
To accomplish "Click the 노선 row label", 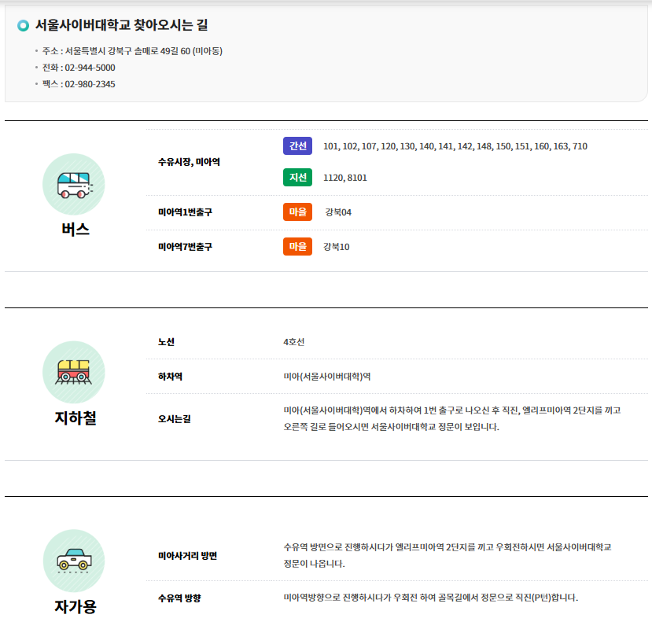I will pyautogui.click(x=166, y=342).
